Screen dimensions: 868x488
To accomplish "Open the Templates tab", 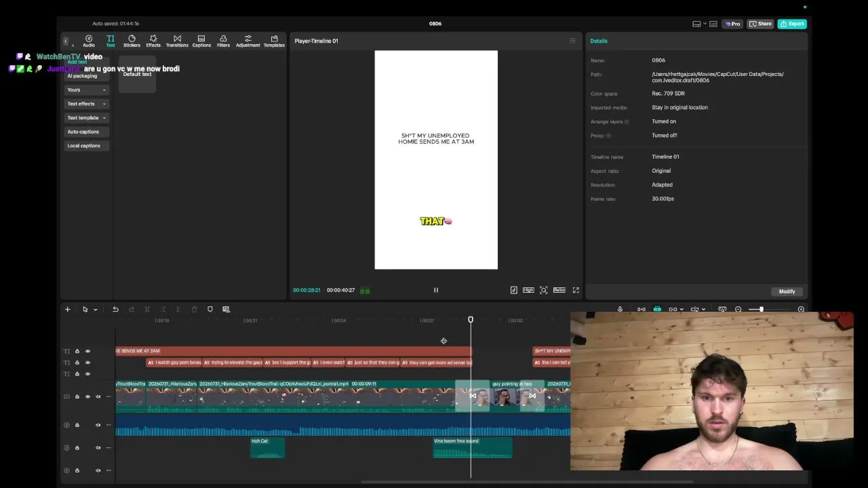I will [x=274, y=41].
